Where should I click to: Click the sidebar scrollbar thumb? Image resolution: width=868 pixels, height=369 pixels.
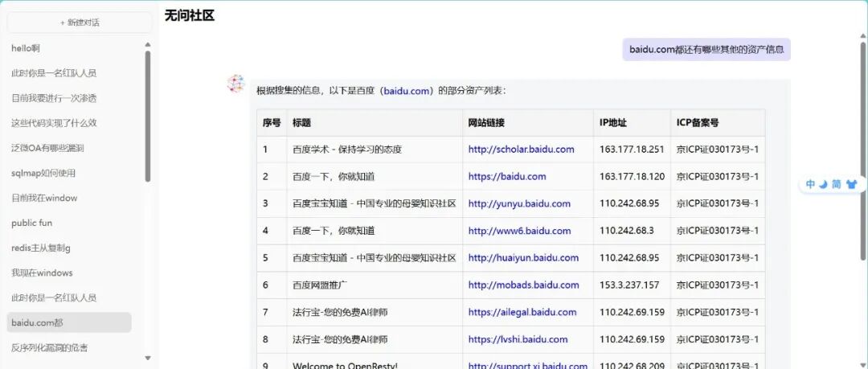pos(148,117)
